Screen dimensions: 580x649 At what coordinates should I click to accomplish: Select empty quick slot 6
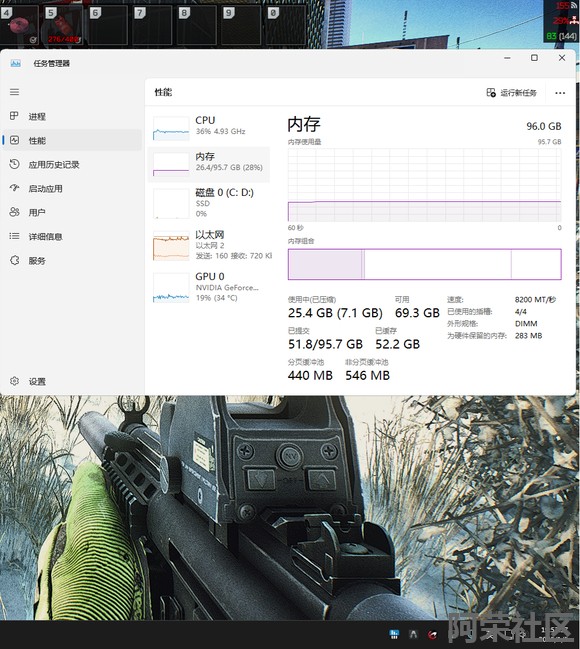[108, 25]
